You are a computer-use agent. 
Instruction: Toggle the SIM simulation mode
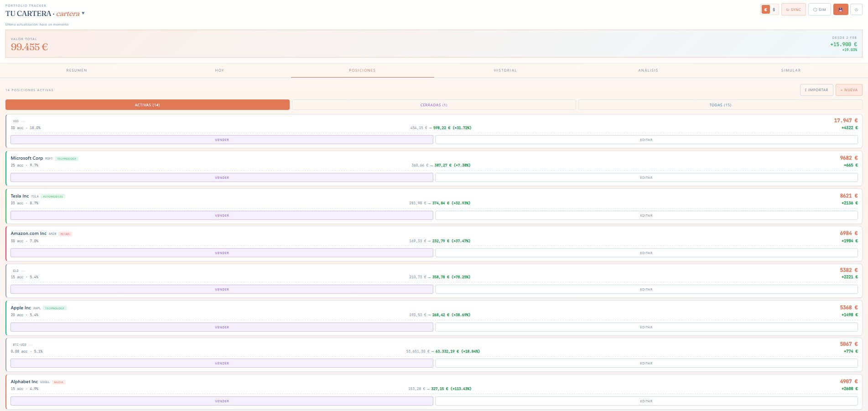coord(820,10)
